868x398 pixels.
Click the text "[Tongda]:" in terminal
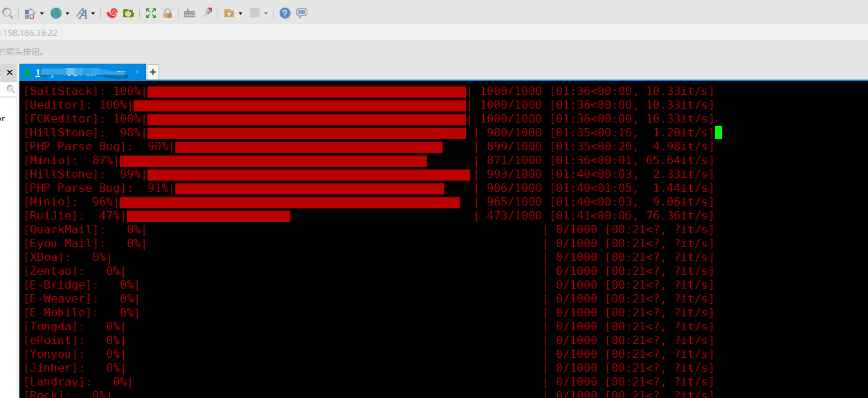coord(55,327)
